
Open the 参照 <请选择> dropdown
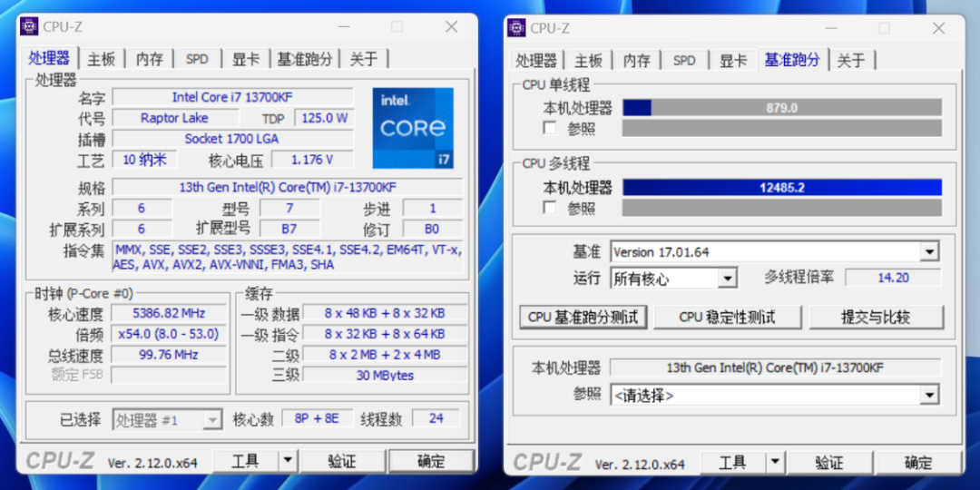click(929, 395)
